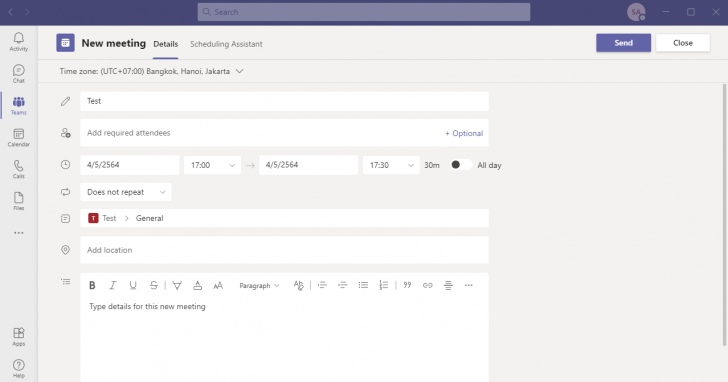728x382 pixels.
Task: Click the Add location field
Action: [284, 250]
